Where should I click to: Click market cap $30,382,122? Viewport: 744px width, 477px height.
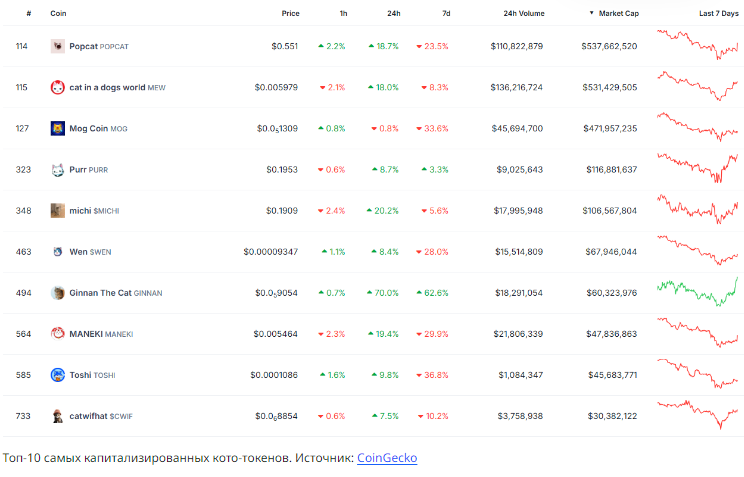pyautogui.click(x=613, y=416)
